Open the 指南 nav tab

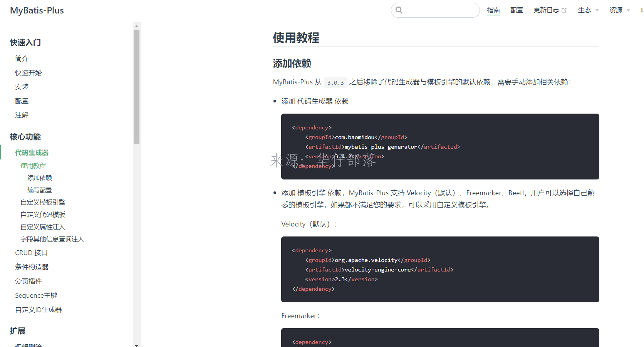click(x=493, y=10)
